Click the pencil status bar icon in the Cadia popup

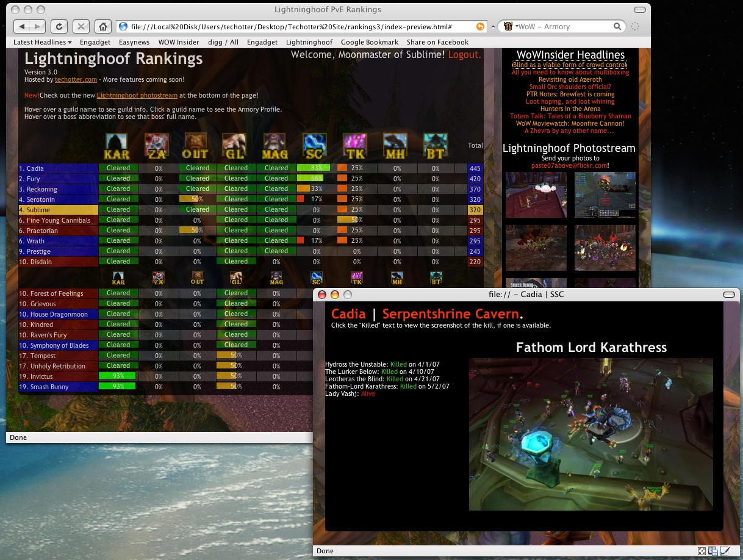[725, 551]
